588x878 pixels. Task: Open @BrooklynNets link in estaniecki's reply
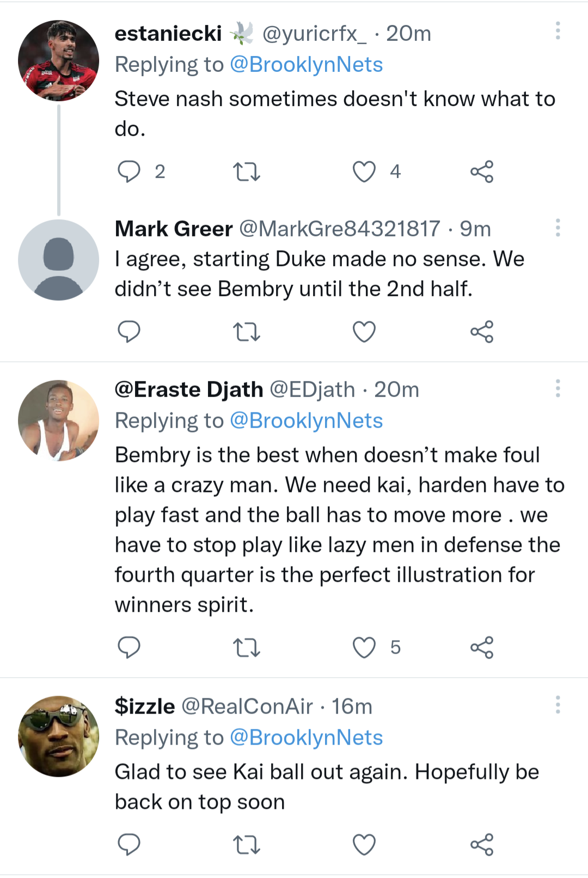pyautogui.click(x=307, y=65)
